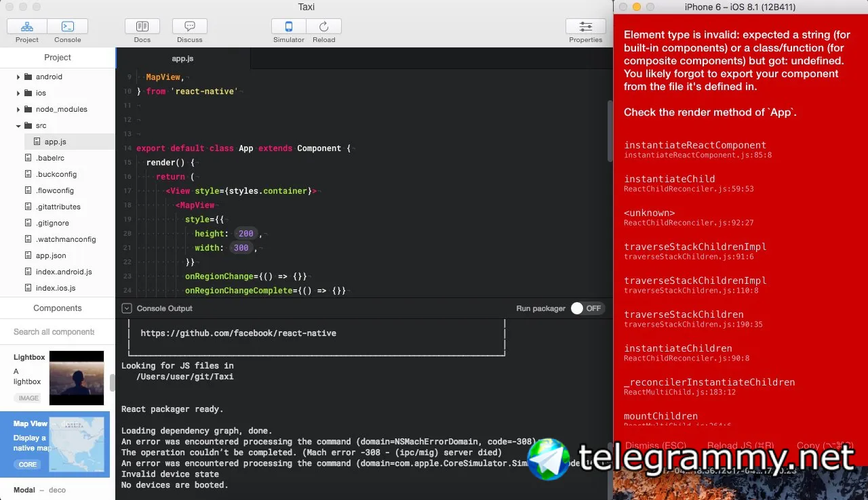Expand the android folder
The image size is (868, 500).
pyautogui.click(x=18, y=77)
